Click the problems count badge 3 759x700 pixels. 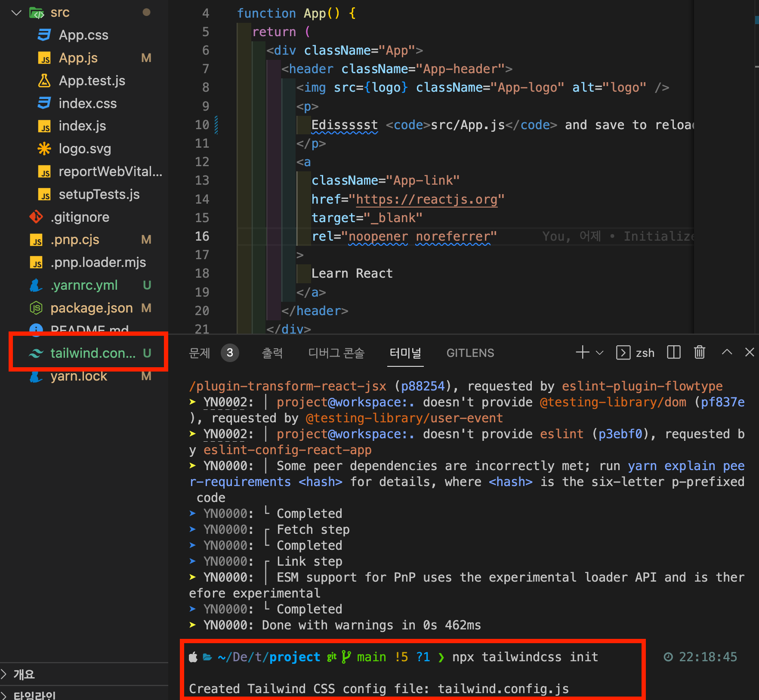pos(230,353)
